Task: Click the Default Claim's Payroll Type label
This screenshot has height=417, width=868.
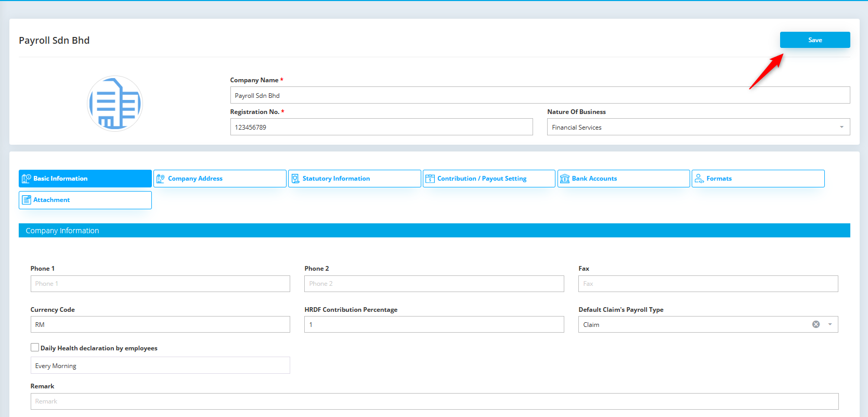Action: click(x=621, y=310)
